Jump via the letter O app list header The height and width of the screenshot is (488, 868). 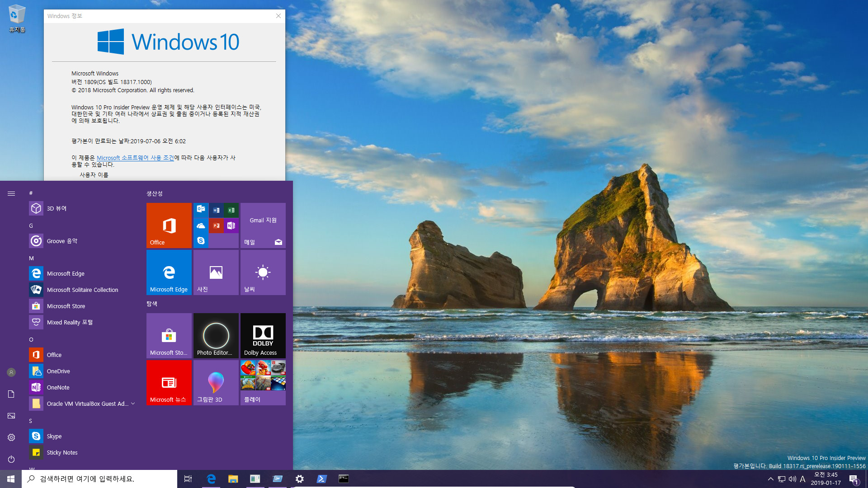[31, 339]
